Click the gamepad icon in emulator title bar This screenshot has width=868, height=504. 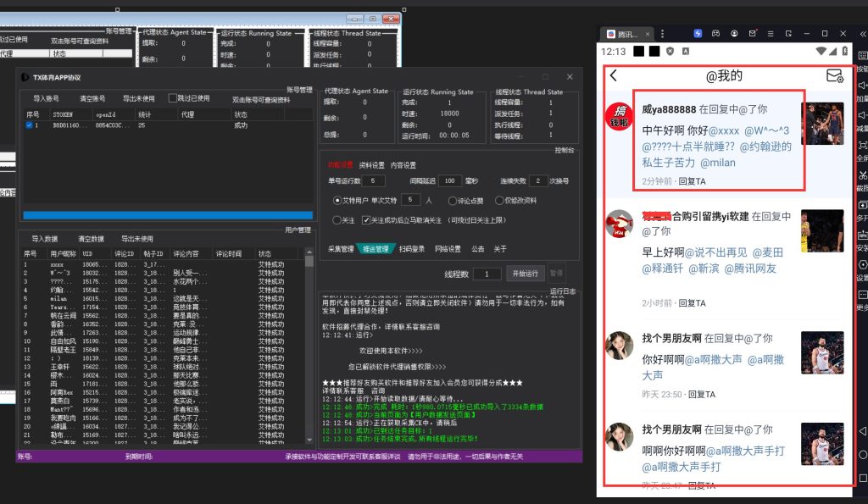pyautogui.click(x=715, y=34)
